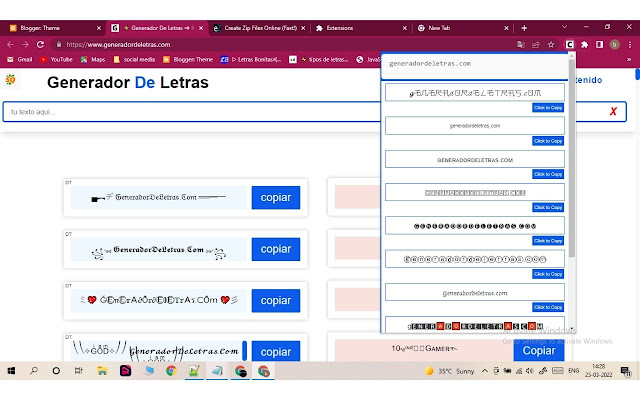Click the Generador De Letras page heading
This screenshot has height=400, width=640.
128,82
